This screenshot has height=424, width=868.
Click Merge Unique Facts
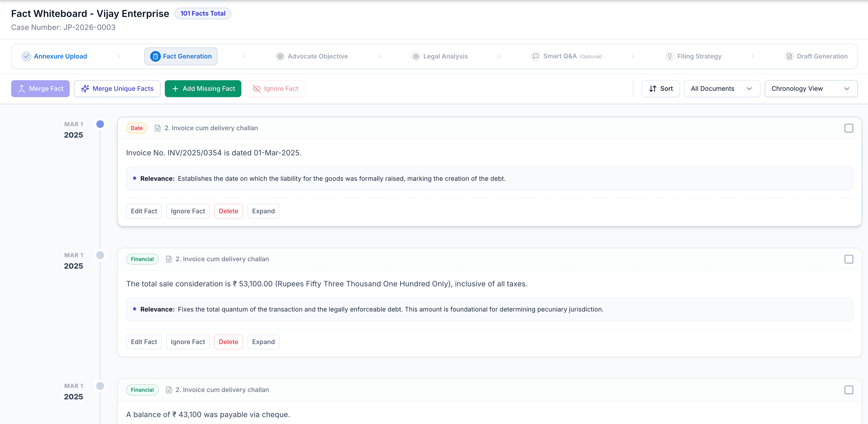coord(117,88)
